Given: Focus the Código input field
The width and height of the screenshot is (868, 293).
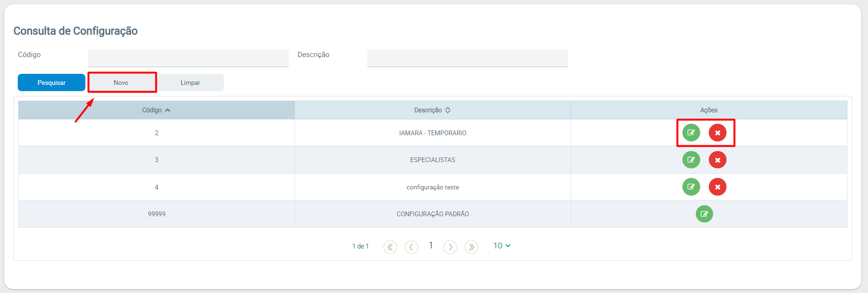Looking at the screenshot, I should pyautogui.click(x=188, y=58).
